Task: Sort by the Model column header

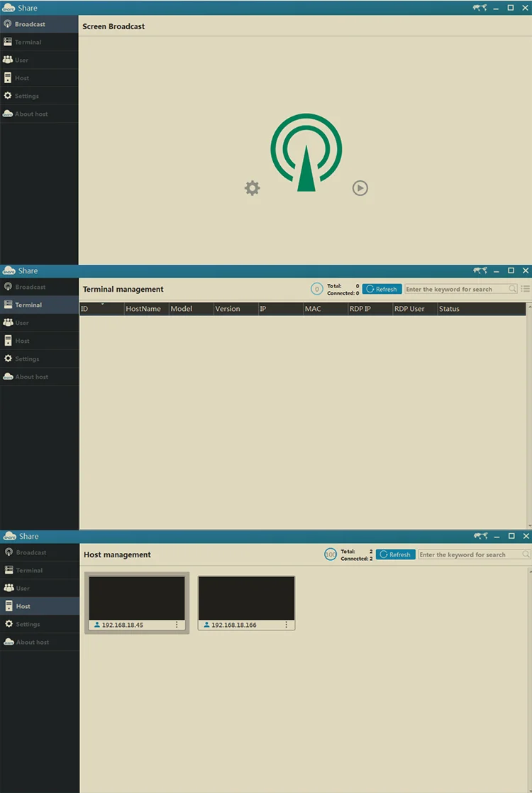Action: coord(191,309)
